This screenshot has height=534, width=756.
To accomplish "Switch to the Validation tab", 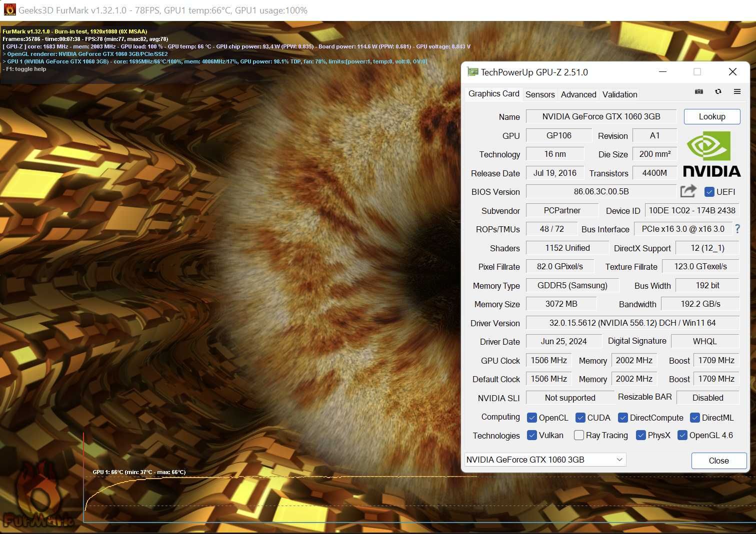I will click(619, 94).
